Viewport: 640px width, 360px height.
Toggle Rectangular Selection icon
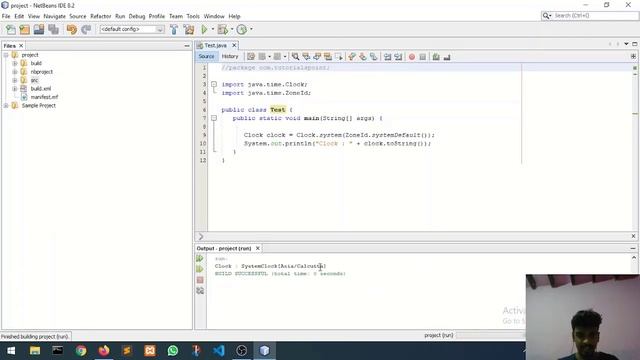tap(338, 57)
